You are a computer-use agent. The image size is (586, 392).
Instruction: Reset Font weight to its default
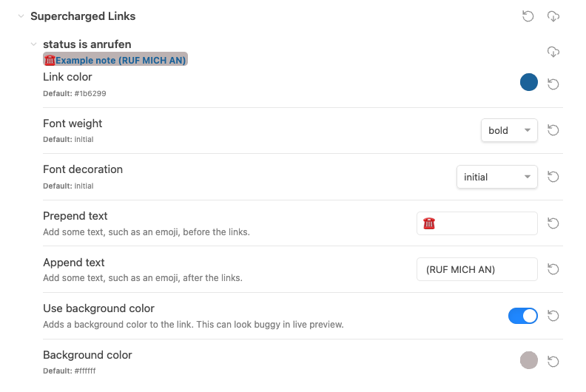click(x=553, y=130)
